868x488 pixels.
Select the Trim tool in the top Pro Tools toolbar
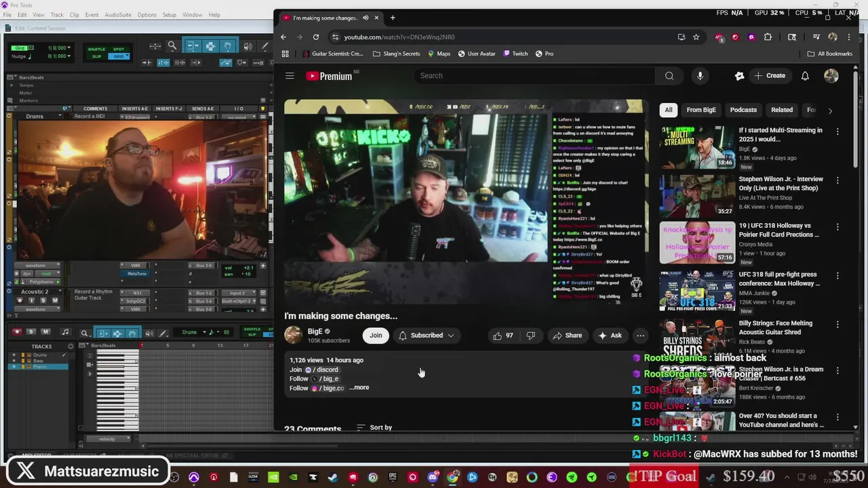[193, 46]
